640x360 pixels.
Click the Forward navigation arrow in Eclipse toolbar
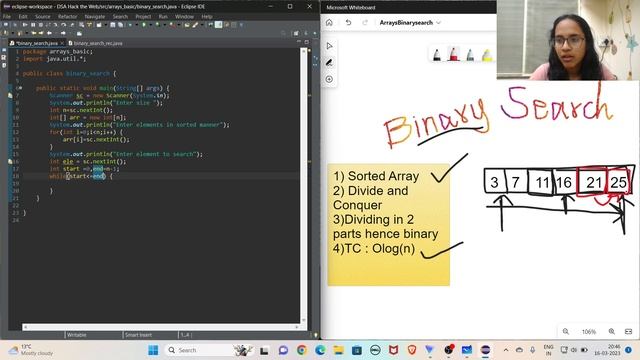pos(63,33)
